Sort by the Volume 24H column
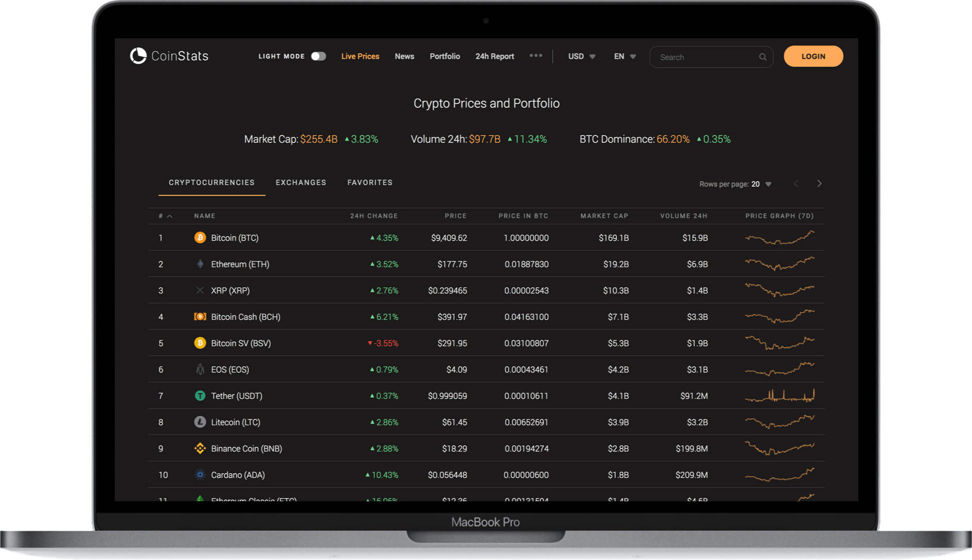Screen dimensions: 972x560 pos(684,216)
